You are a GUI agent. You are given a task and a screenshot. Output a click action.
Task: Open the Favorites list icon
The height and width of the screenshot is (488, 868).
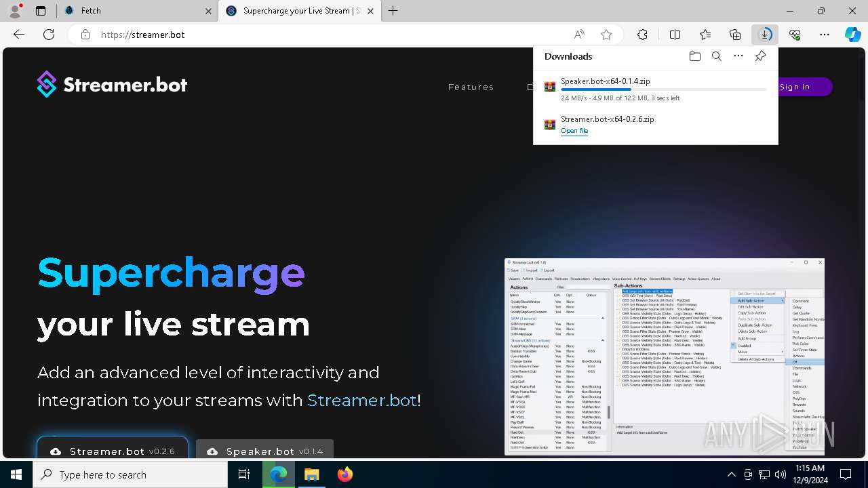[705, 35]
